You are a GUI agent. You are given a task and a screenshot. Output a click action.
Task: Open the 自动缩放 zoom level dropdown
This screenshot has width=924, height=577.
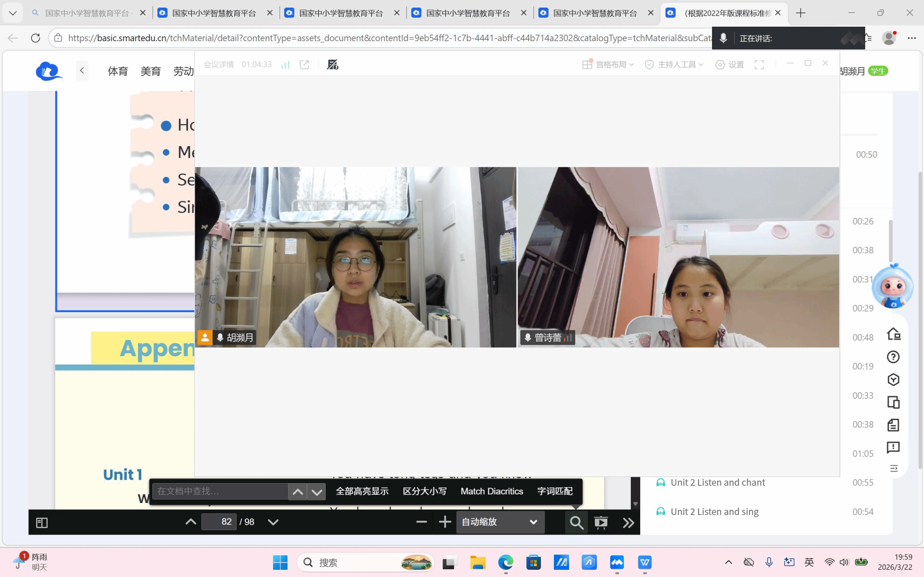[500, 522]
